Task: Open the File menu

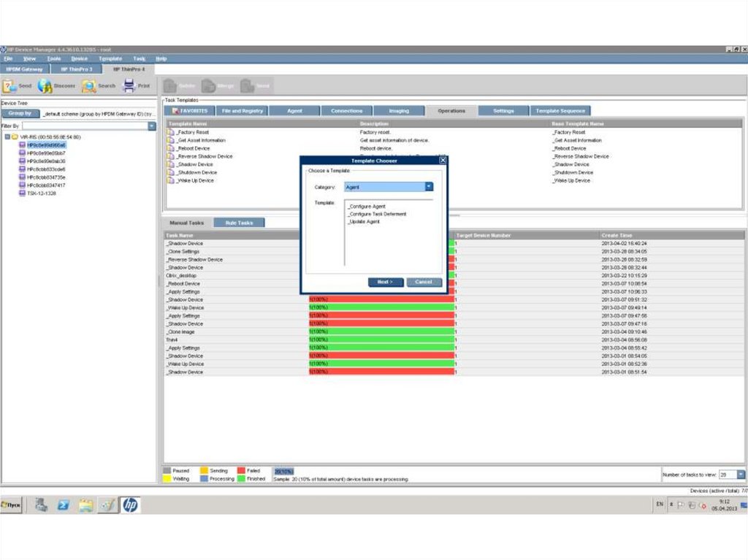Action: (x=9, y=58)
